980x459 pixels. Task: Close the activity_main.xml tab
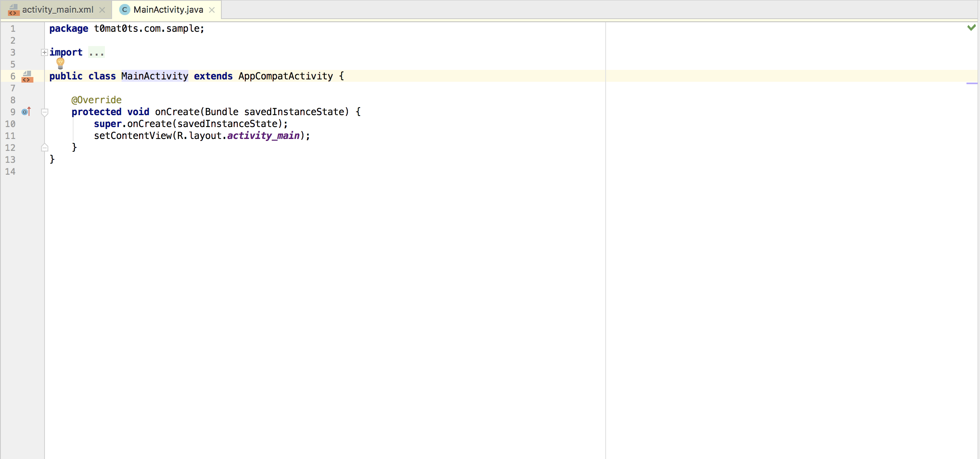click(x=102, y=10)
